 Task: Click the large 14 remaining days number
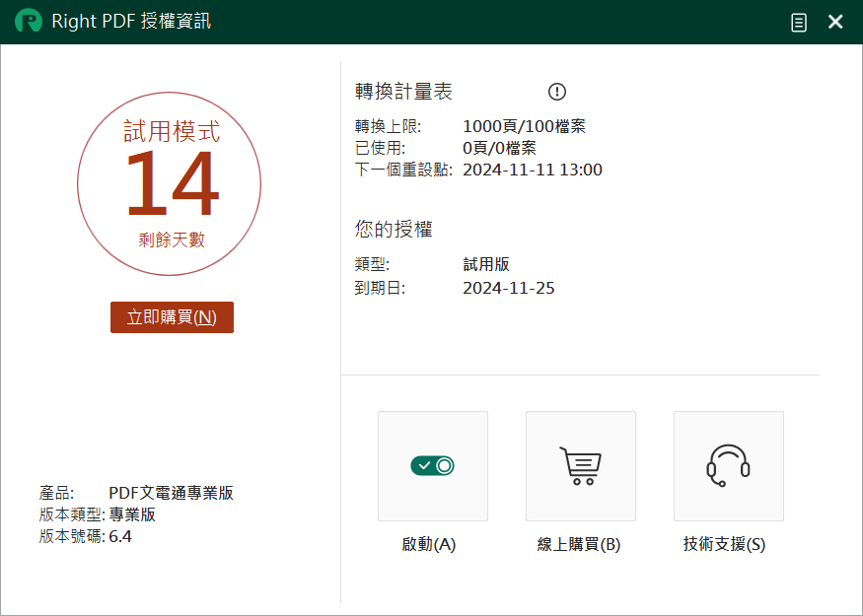(170, 185)
